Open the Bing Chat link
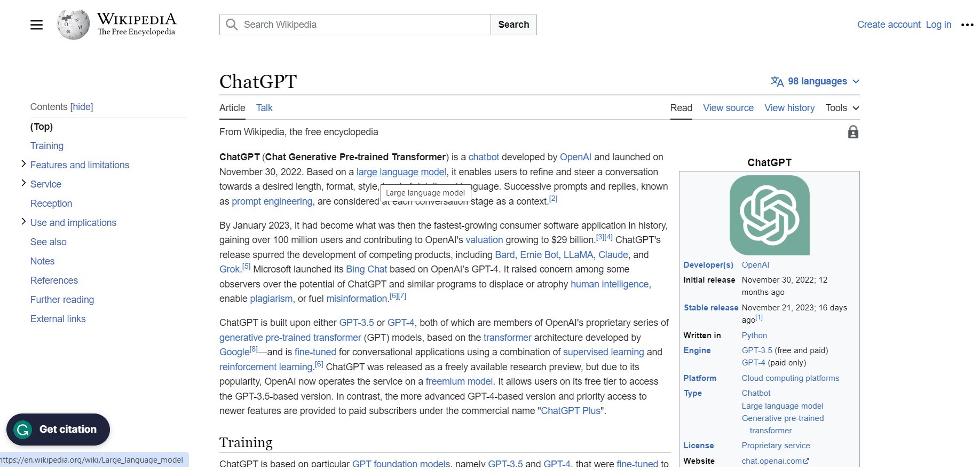 [366, 269]
